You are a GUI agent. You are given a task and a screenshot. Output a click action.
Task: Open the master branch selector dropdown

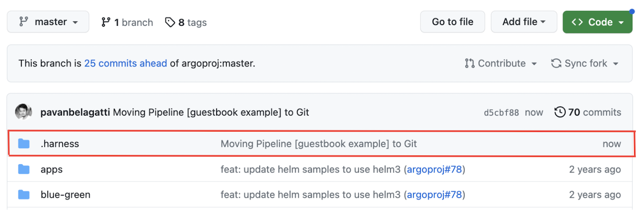[48, 22]
